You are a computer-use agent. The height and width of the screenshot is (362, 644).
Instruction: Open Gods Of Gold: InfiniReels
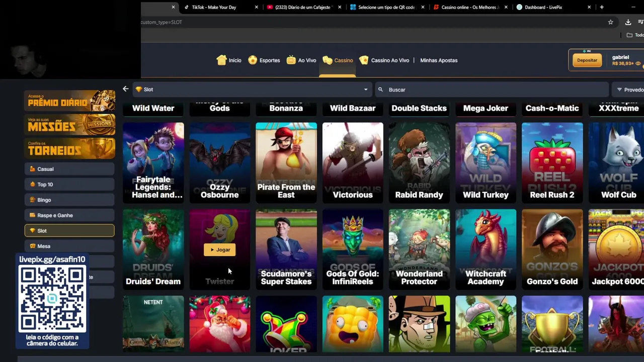(353, 249)
